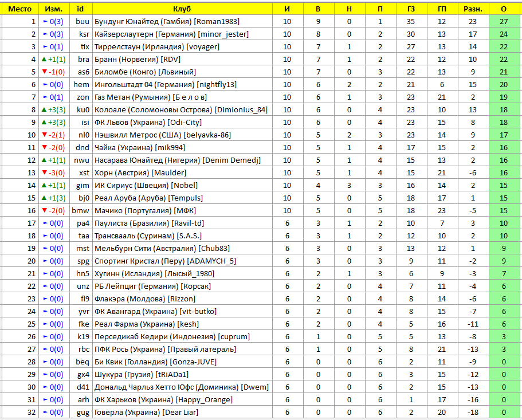The width and height of the screenshot is (522, 420).
Task: Click the place number 17 for Паулиста
Action: click(20, 223)
